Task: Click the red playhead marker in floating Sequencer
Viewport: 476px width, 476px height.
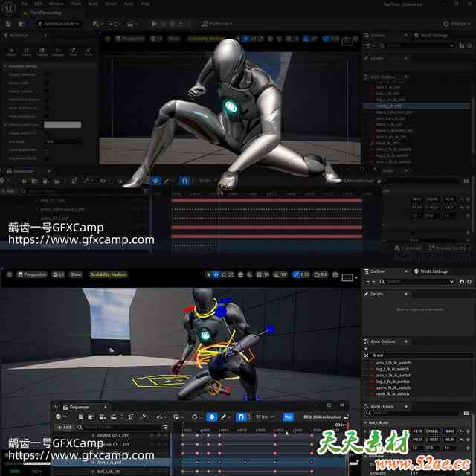Action: 347,425
